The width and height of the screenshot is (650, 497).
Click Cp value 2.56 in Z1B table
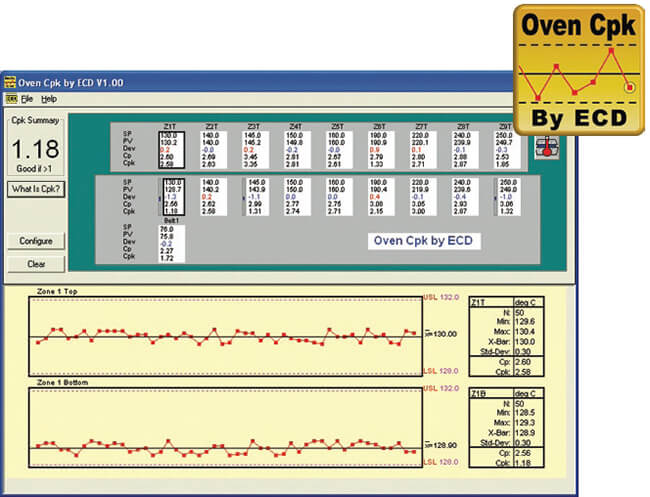pyautogui.click(x=523, y=453)
